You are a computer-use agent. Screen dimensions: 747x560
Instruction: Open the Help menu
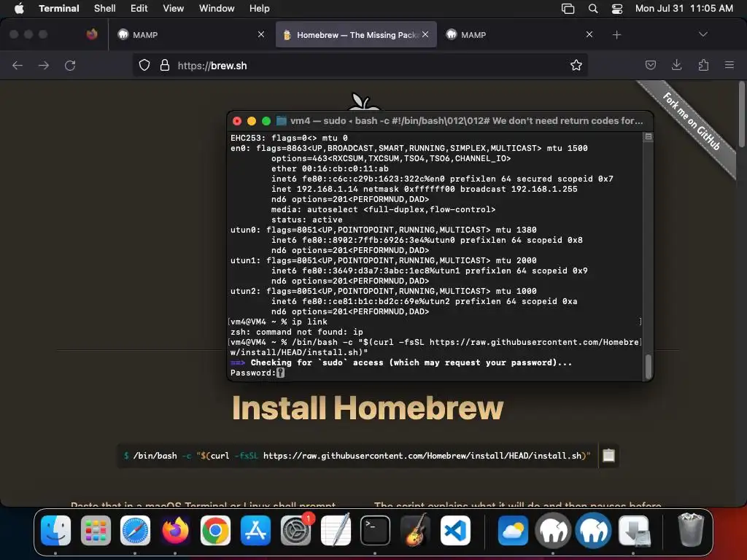[x=260, y=9]
